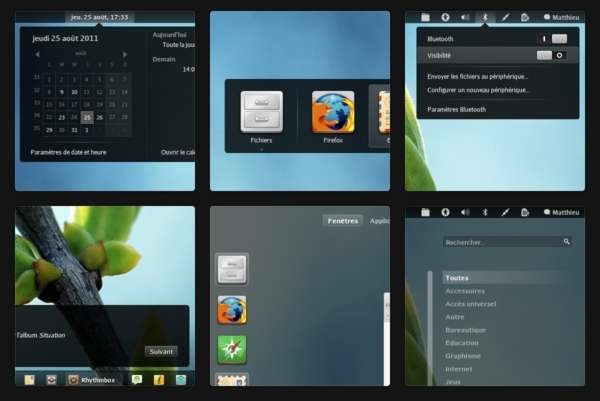Image resolution: width=600 pixels, height=401 pixels.
Task: Choose Configurer un nouveau périphérique
Action: (478, 90)
